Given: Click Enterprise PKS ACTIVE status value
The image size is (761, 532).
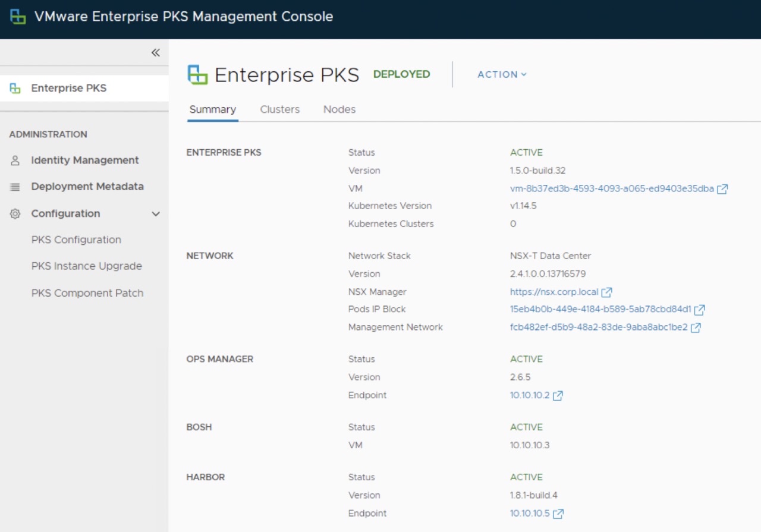Looking at the screenshot, I should [x=526, y=152].
